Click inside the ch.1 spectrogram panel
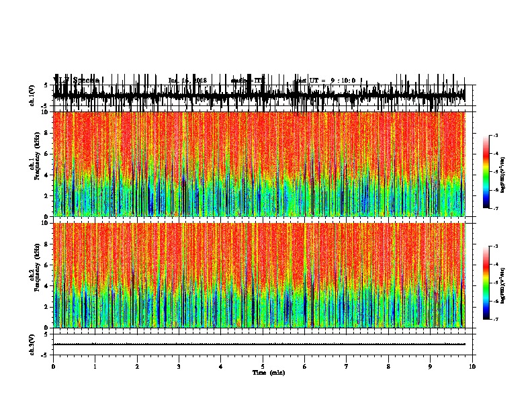 pos(259,164)
